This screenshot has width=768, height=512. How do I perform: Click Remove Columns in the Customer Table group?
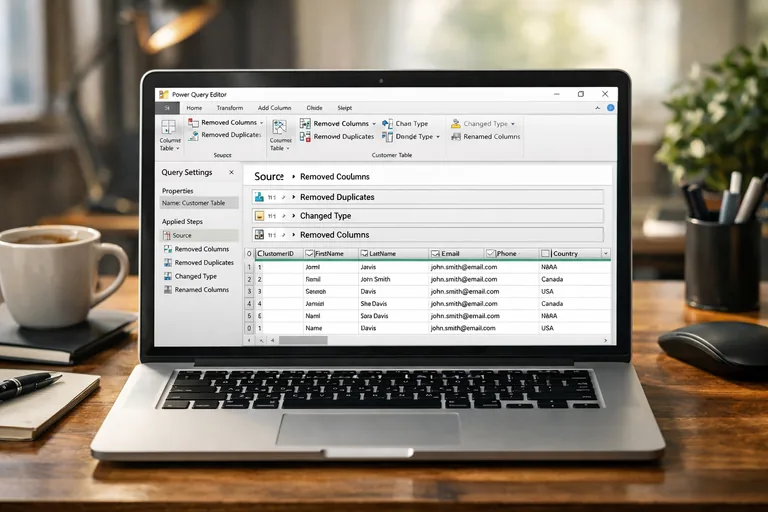[336, 123]
